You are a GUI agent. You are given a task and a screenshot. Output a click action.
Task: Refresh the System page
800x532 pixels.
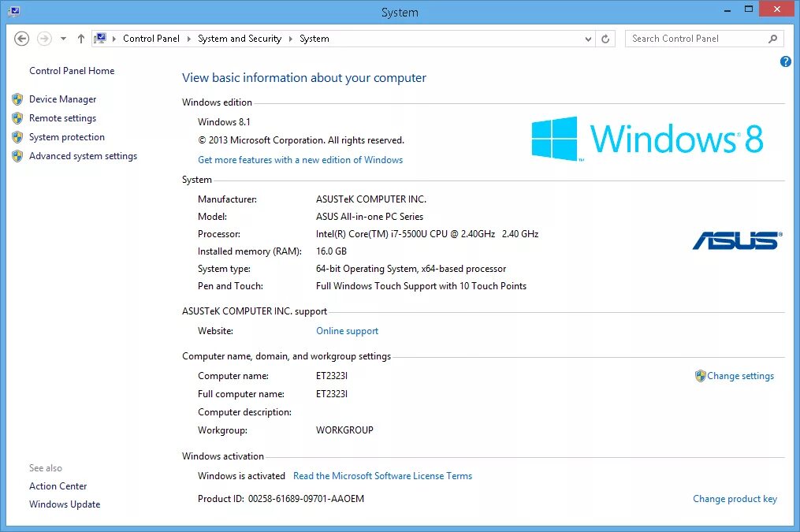coord(605,39)
